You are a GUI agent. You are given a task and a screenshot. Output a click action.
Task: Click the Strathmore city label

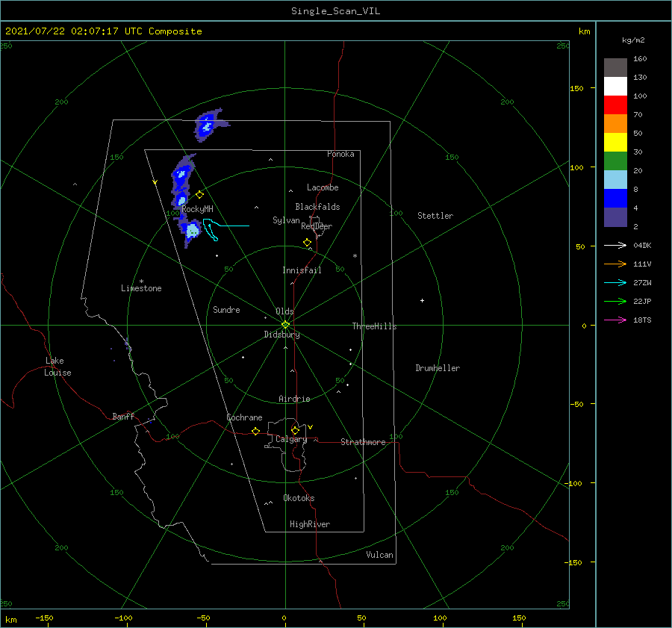[363, 442]
